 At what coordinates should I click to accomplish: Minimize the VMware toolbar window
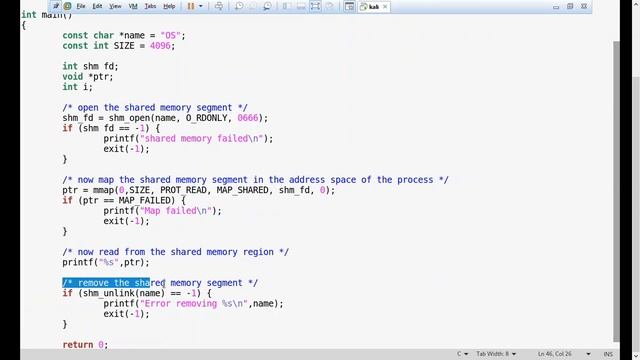pyautogui.click(x=556, y=7)
